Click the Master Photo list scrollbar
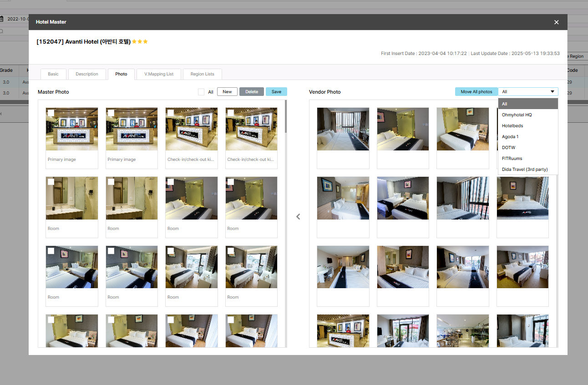 [286, 116]
